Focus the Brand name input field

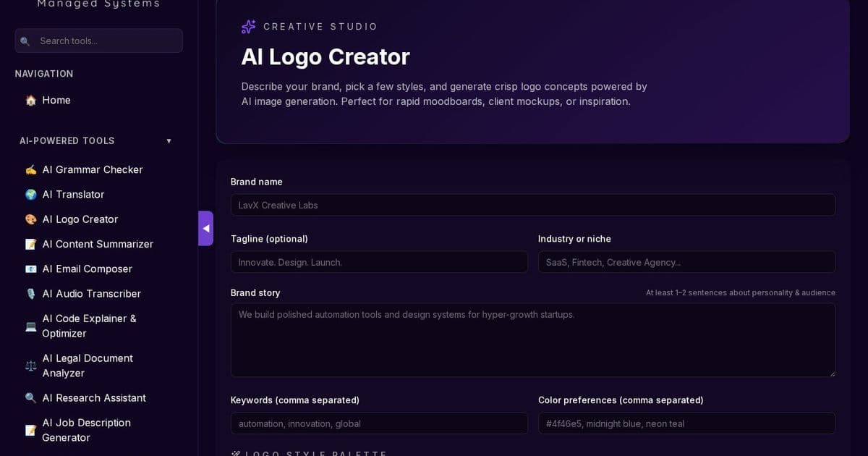(533, 205)
